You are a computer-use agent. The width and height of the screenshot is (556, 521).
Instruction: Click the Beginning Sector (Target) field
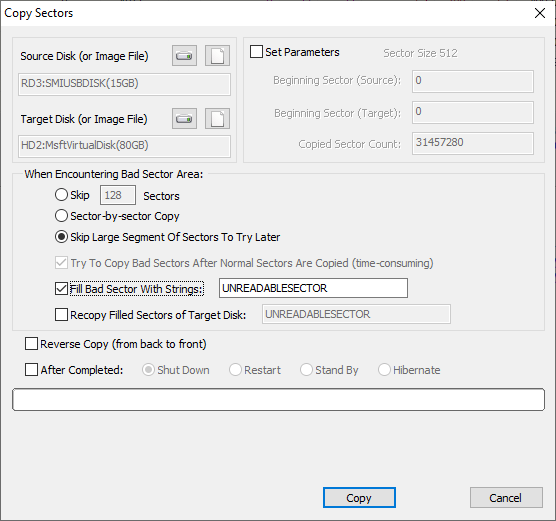coord(473,112)
